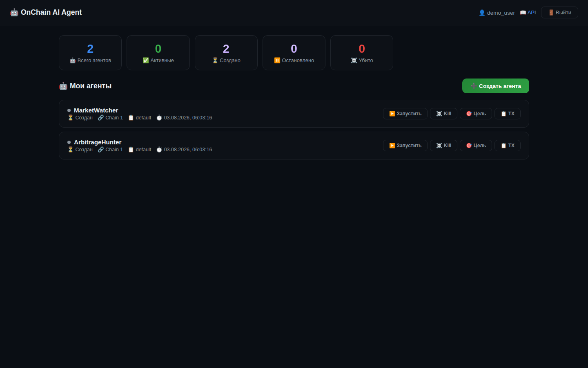This screenshot has height=368, width=588.
Task: Click the book icon next to API
Action: [523, 13]
